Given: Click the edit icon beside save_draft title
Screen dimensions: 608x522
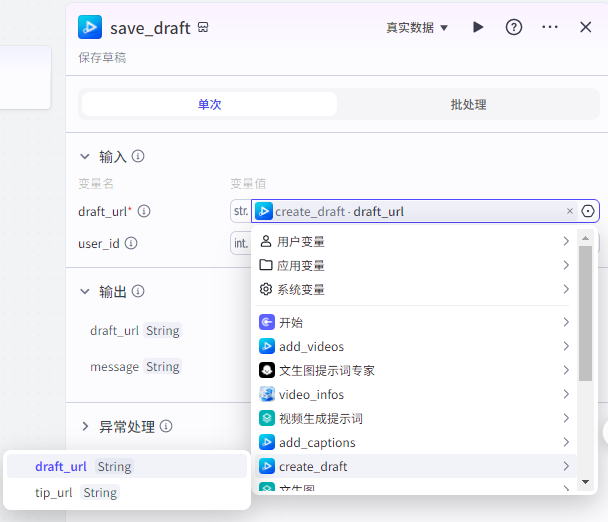Looking at the screenshot, I should (x=204, y=28).
